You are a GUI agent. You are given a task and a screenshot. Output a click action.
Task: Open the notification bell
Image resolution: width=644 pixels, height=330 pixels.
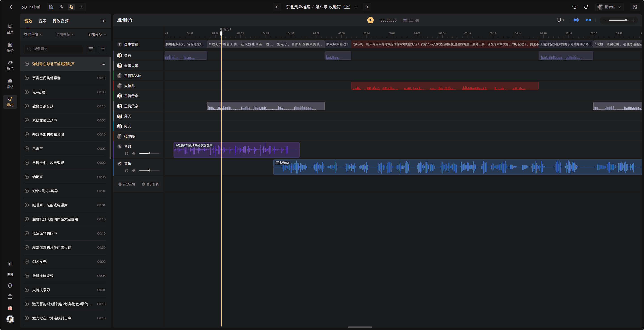pos(10,286)
